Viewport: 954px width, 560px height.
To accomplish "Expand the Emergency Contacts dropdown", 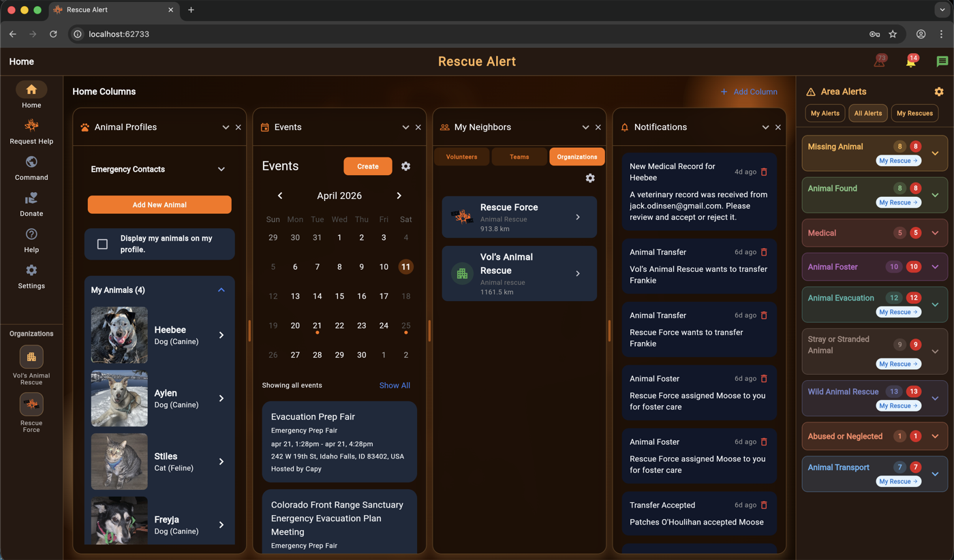I will point(221,170).
